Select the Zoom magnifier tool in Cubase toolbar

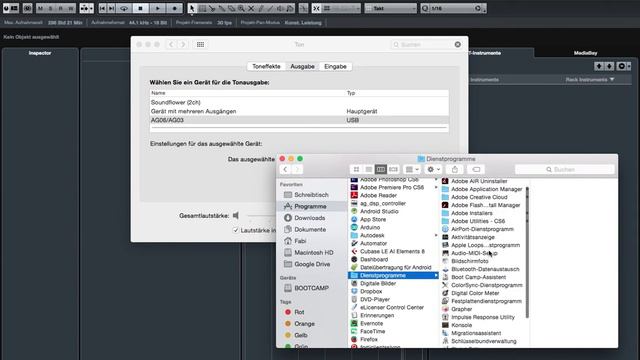point(241,8)
